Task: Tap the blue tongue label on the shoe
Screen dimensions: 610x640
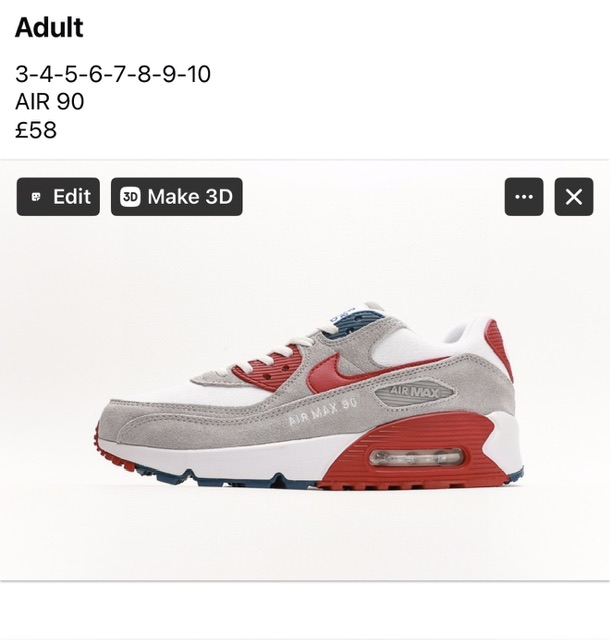Action: (x=342, y=316)
